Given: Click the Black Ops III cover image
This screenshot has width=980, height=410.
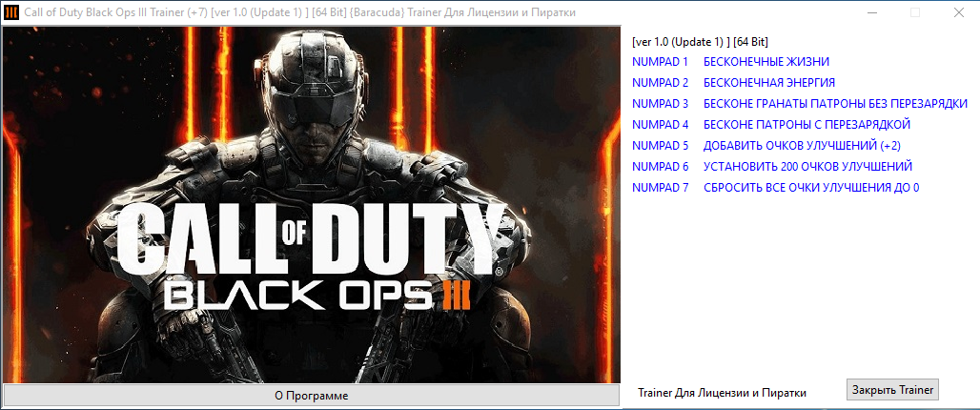Looking at the screenshot, I should tap(311, 204).
